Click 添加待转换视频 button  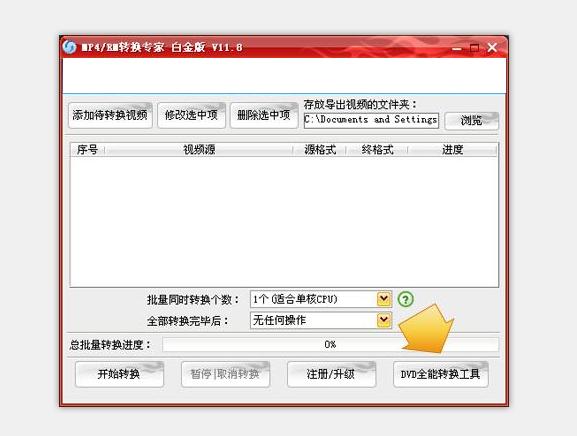110,116
